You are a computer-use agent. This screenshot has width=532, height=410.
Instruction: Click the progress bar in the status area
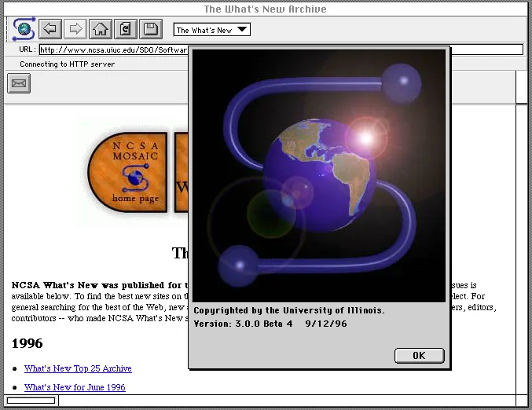(31, 401)
